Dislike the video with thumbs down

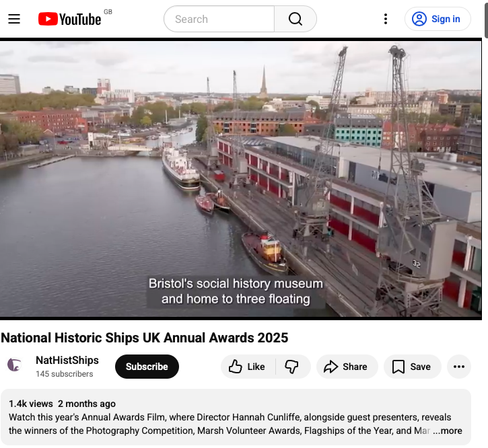(x=292, y=367)
